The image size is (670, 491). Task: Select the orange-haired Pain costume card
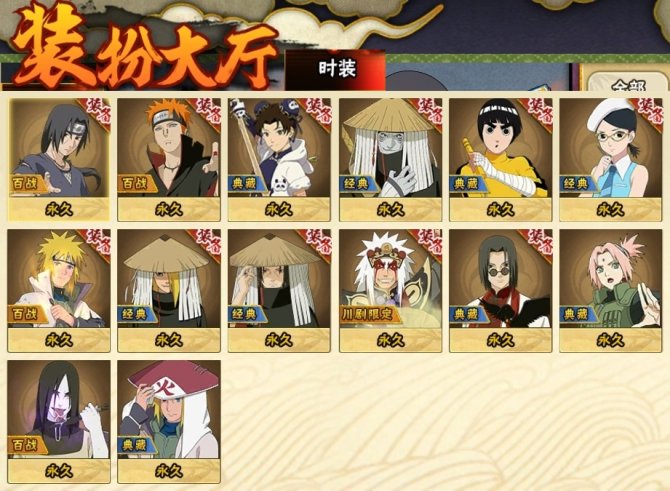(169, 159)
